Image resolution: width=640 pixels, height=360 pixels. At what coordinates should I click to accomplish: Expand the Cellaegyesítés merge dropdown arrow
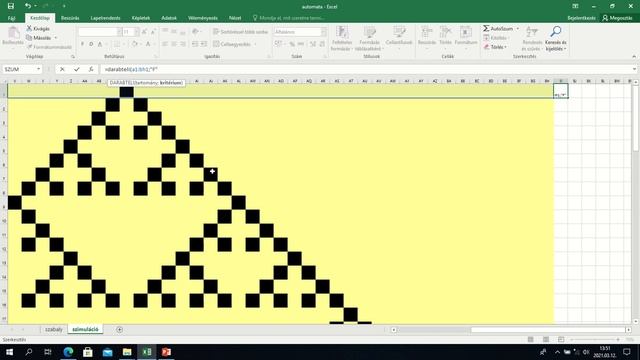point(256,44)
